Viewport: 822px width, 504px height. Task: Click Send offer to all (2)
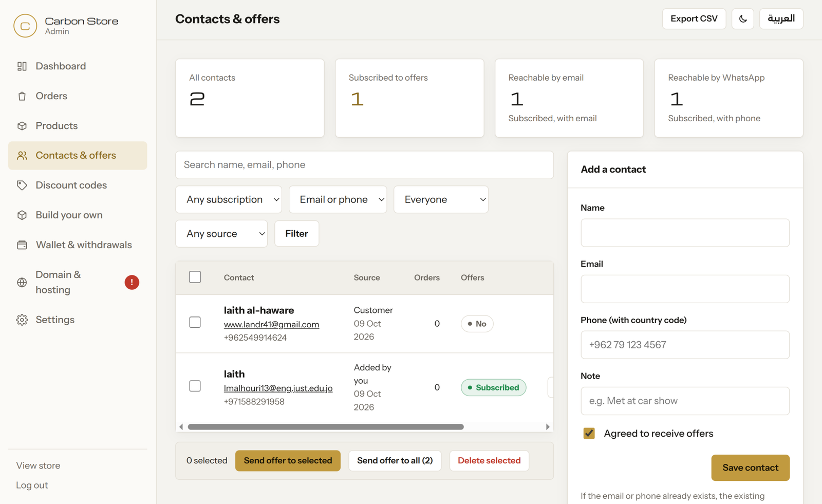click(395, 461)
